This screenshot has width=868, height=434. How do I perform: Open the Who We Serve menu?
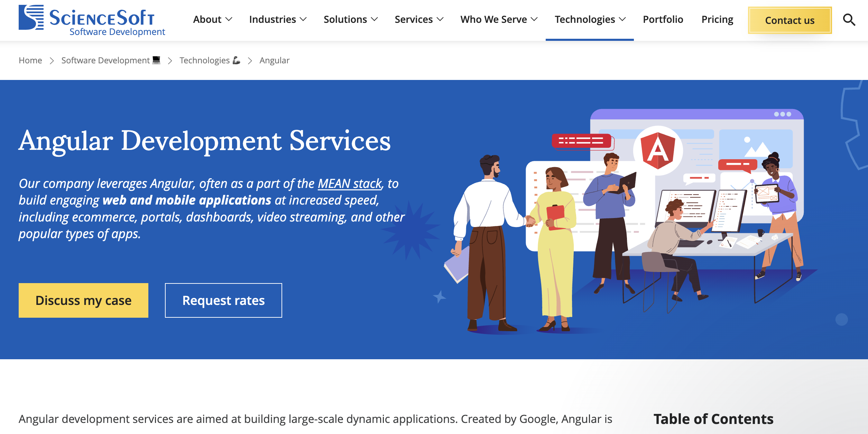point(493,19)
